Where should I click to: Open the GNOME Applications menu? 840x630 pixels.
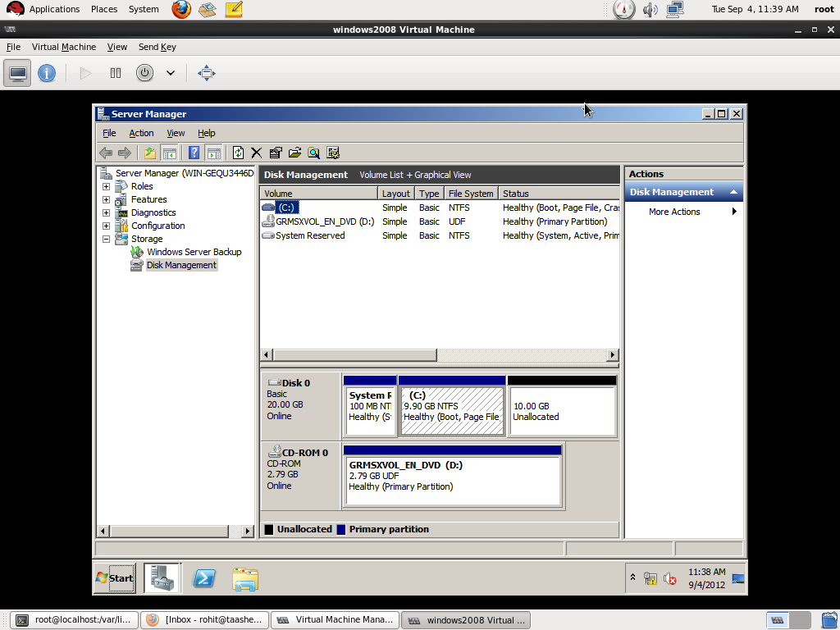(54, 9)
